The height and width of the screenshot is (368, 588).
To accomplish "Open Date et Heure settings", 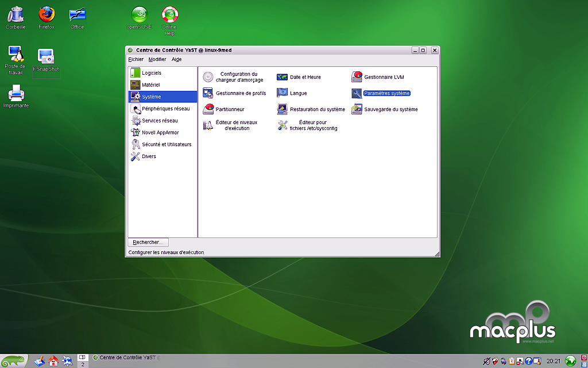I will point(299,77).
